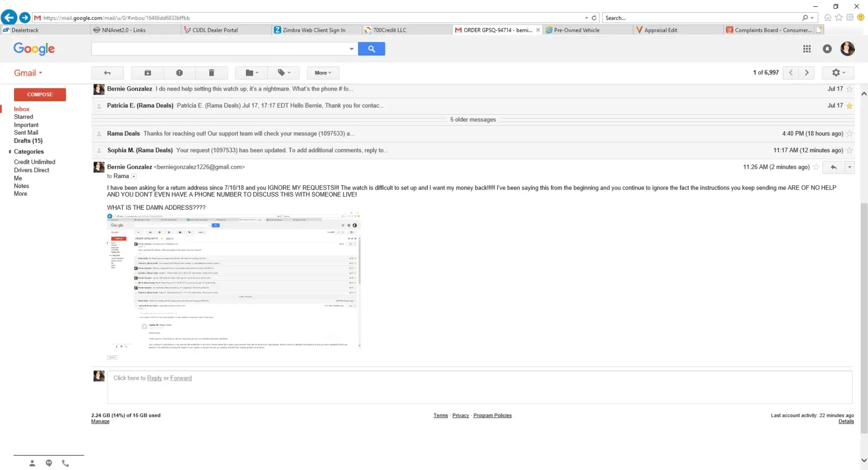The image size is (868, 470).
Task: Open the browser tools gear icon
Action: [x=850, y=17]
